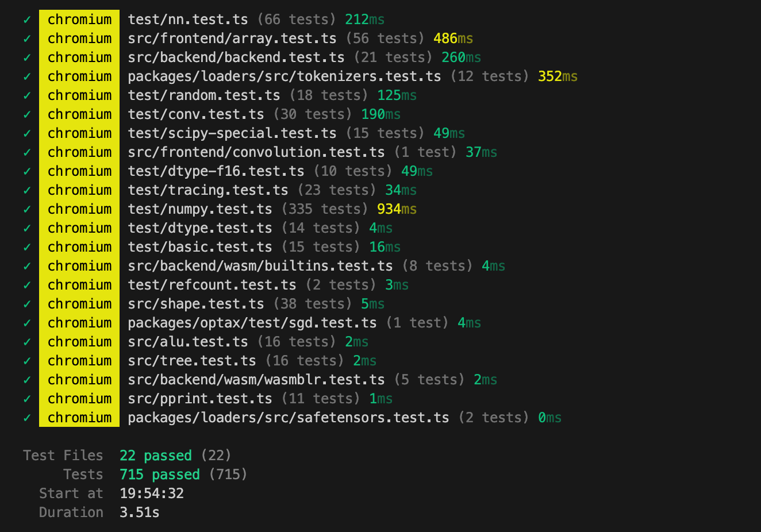Open the packages/optax/test/sgd.test.ts path

pos(252,323)
